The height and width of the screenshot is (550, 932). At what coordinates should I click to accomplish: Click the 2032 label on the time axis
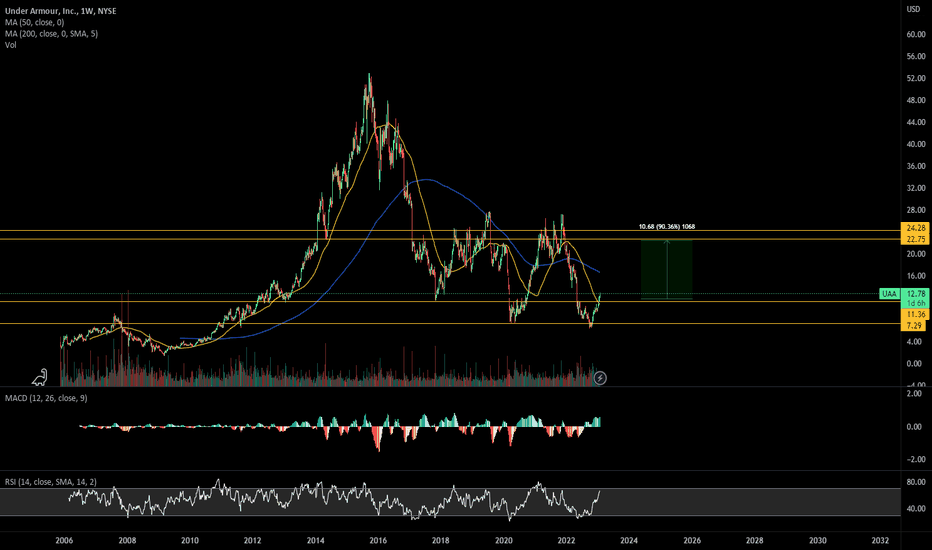tap(880, 540)
